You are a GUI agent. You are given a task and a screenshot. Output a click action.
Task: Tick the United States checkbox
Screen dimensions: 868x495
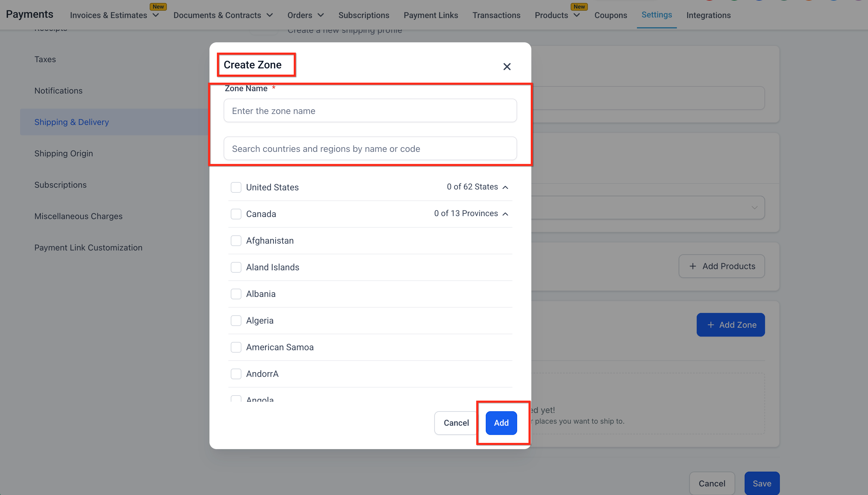point(236,187)
